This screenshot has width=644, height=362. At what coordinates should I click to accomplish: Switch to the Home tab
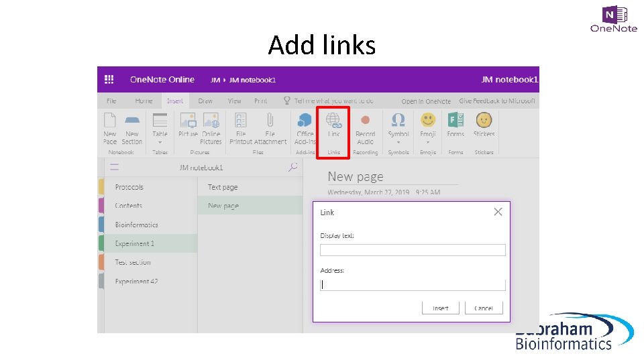(x=144, y=101)
